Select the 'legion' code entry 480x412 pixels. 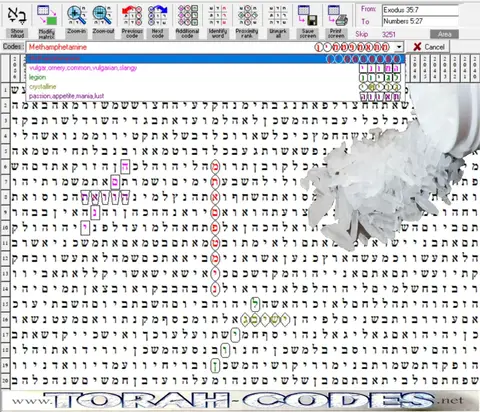[x=215, y=77]
